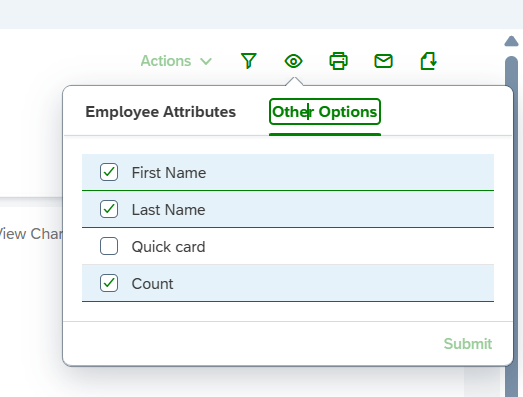Uncheck the Last Name checkbox
523x397 pixels.
[109, 209]
